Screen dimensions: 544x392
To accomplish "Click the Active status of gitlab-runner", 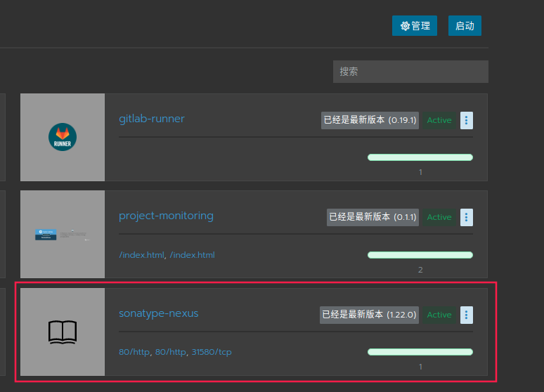I will (439, 120).
